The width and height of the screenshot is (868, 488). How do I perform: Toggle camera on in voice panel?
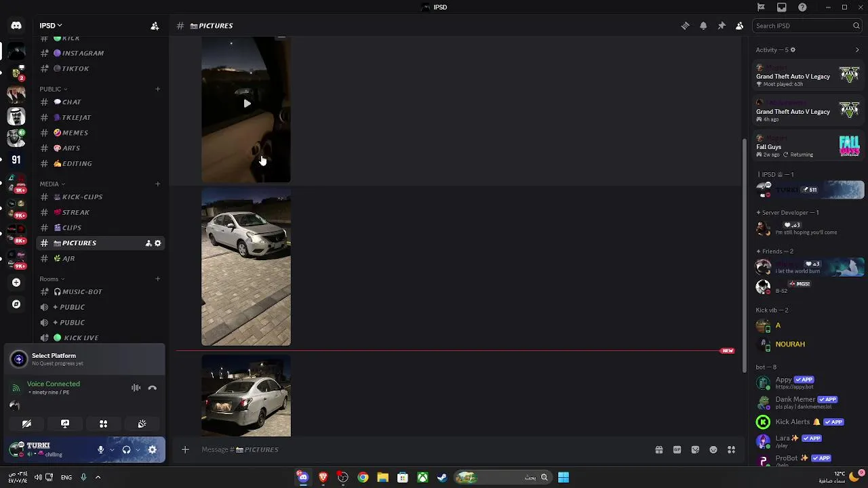pyautogui.click(x=26, y=424)
